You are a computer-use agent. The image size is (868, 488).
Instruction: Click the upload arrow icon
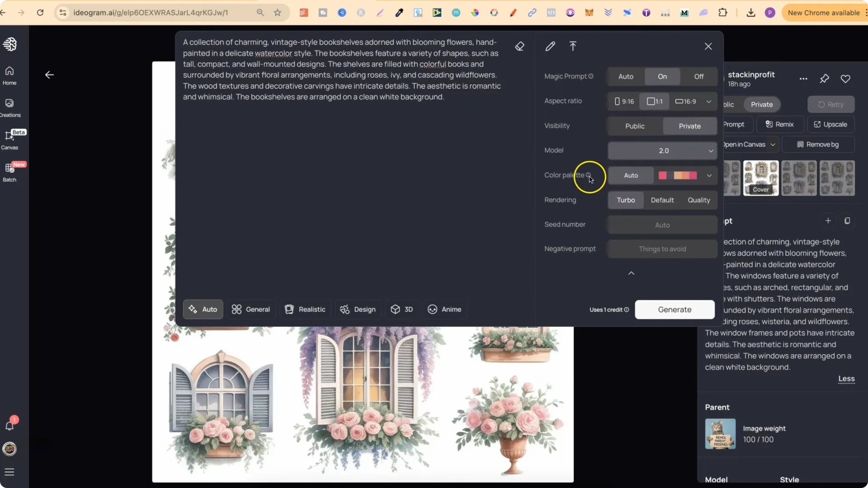click(573, 46)
